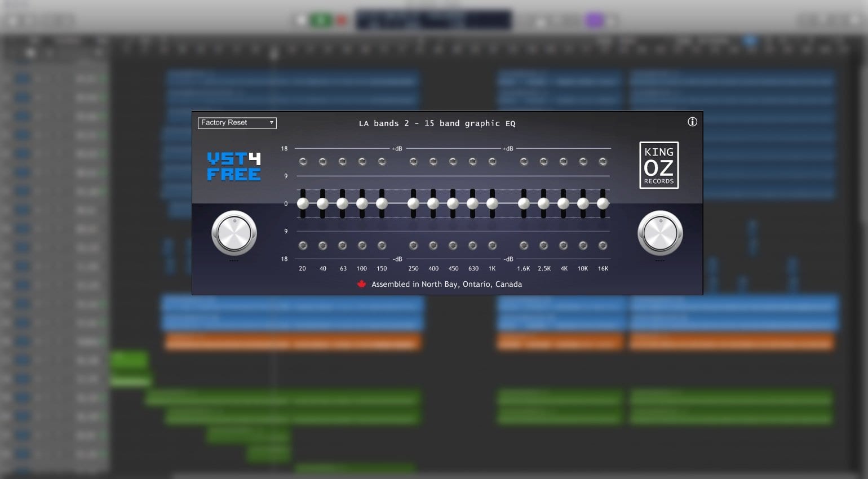
Task: Click the bottom screw below 16K band
Action: [x=603, y=245]
